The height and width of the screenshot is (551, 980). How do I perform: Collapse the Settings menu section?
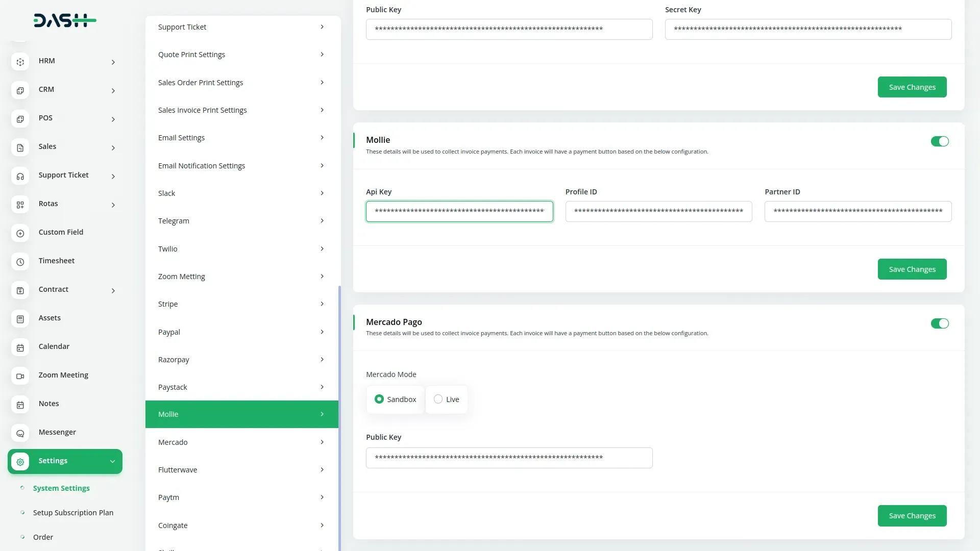pos(112,462)
